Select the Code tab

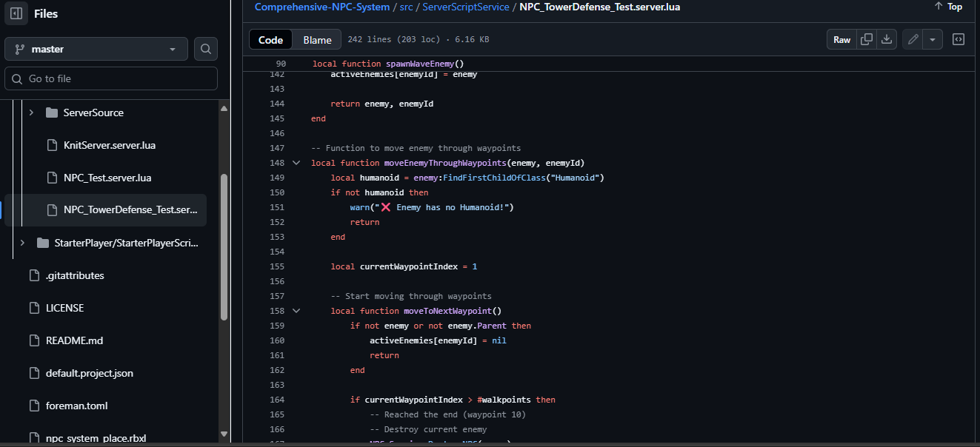point(270,39)
